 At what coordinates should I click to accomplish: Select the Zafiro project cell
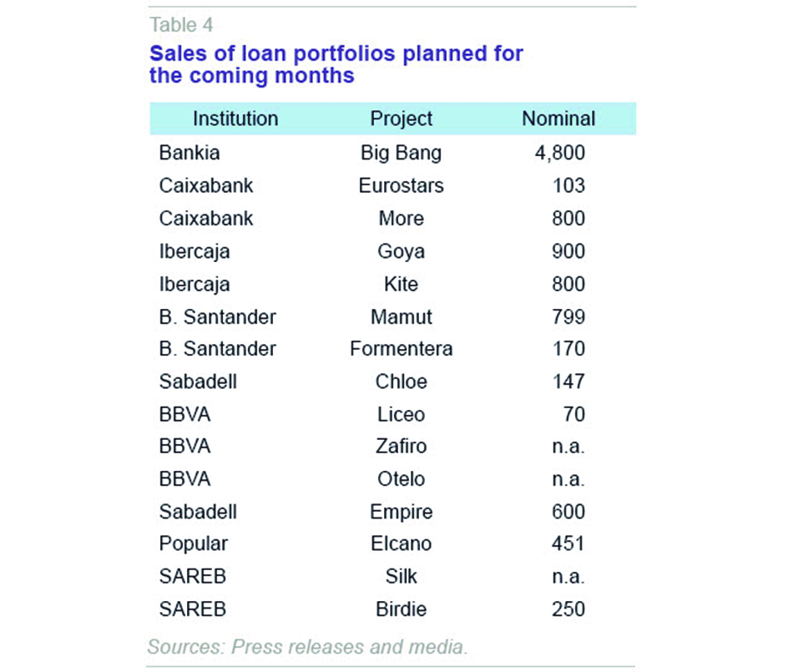(x=401, y=447)
